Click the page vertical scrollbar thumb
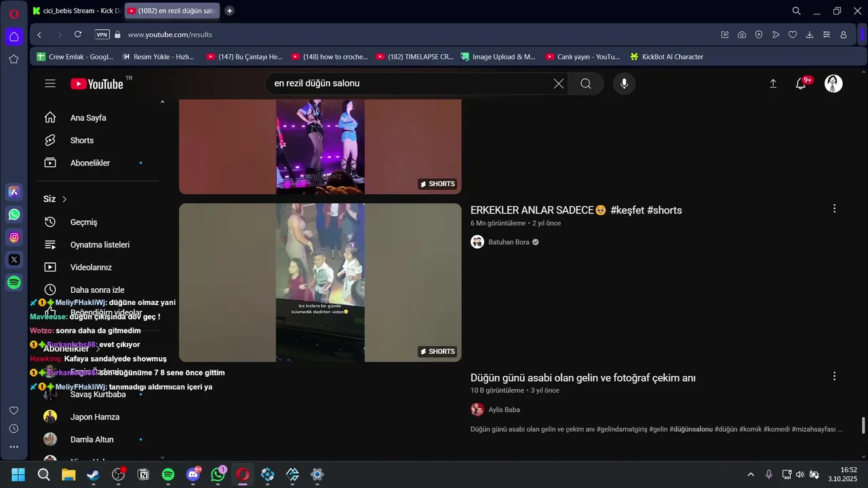The width and height of the screenshot is (868, 488). [x=863, y=426]
